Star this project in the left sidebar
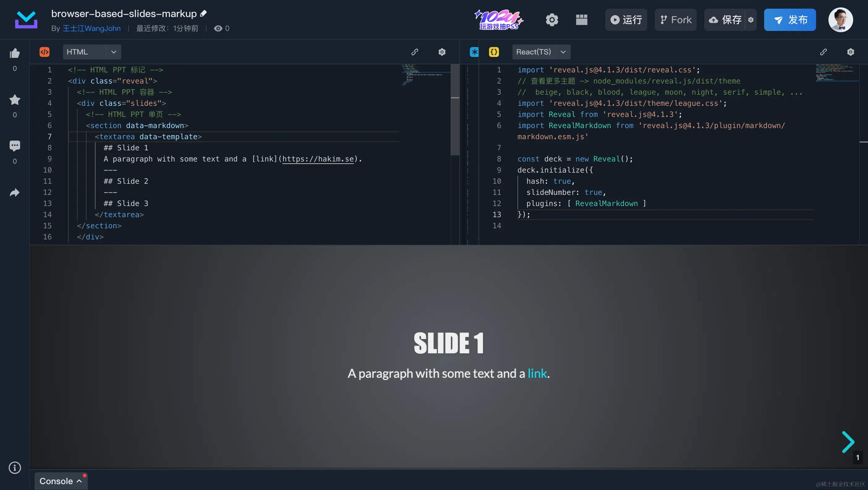868x490 pixels. pos(14,100)
